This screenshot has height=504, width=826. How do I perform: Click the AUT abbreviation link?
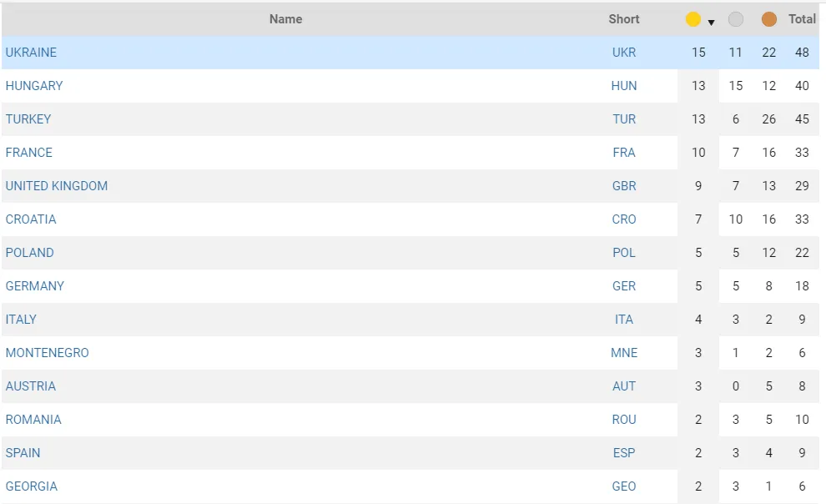click(x=623, y=386)
